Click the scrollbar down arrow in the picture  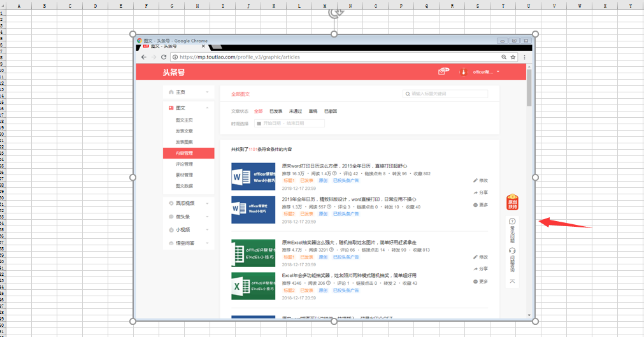click(529, 315)
